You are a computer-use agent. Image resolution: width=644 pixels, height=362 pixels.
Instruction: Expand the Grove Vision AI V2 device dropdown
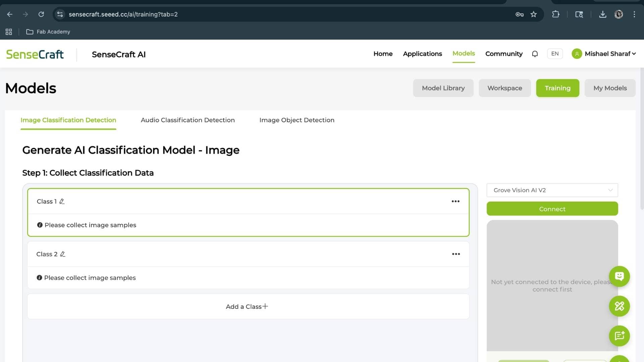[552, 190]
